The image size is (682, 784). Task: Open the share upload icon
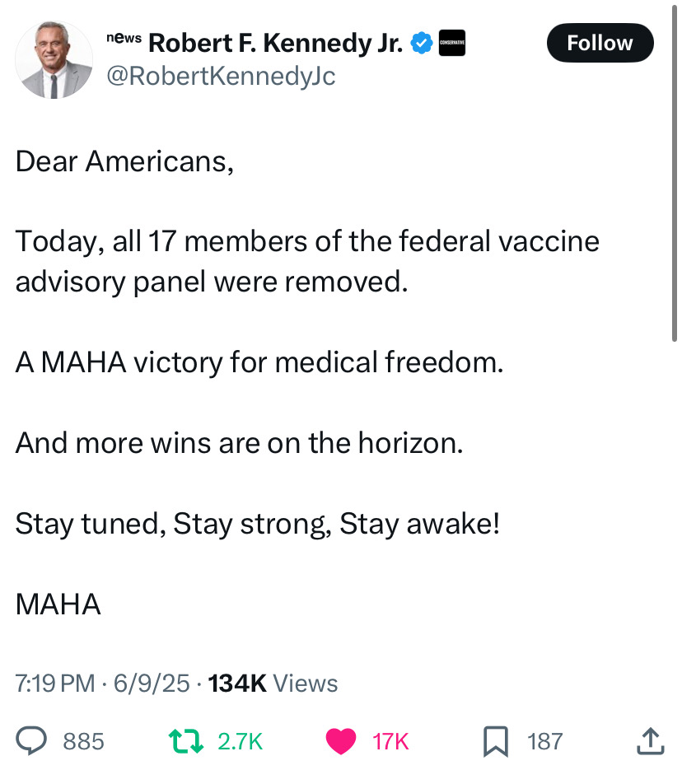click(650, 740)
